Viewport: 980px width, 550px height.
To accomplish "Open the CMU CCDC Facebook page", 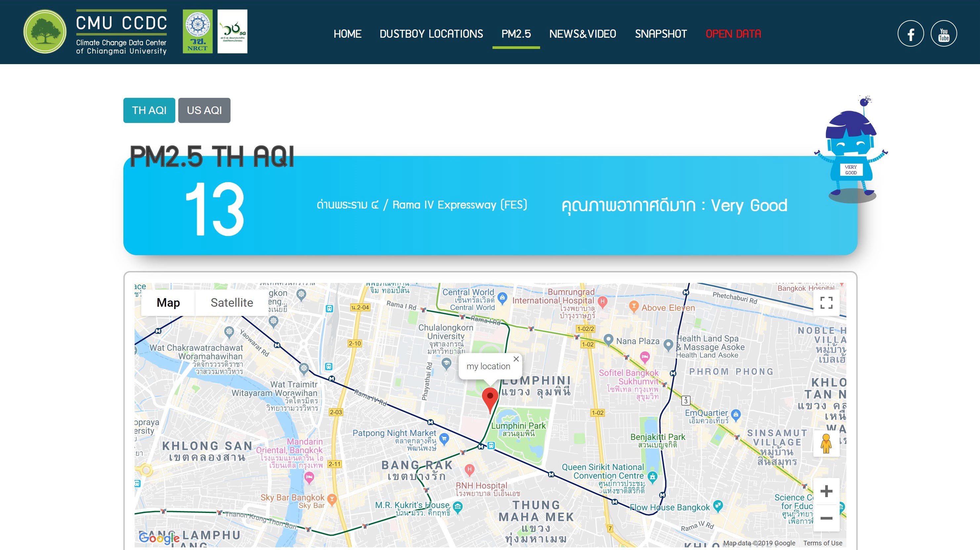I will 911,33.
